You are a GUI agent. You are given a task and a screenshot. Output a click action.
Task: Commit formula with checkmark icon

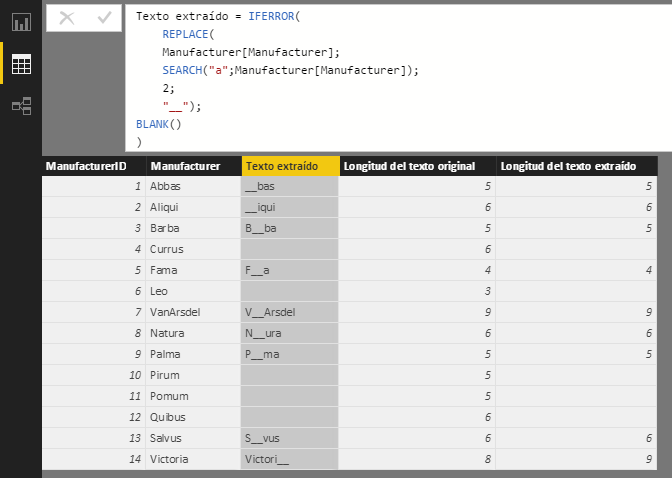103,18
